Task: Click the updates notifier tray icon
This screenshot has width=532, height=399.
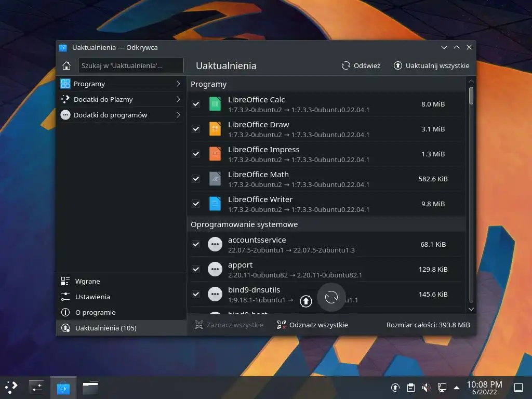Action: click(x=395, y=387)
